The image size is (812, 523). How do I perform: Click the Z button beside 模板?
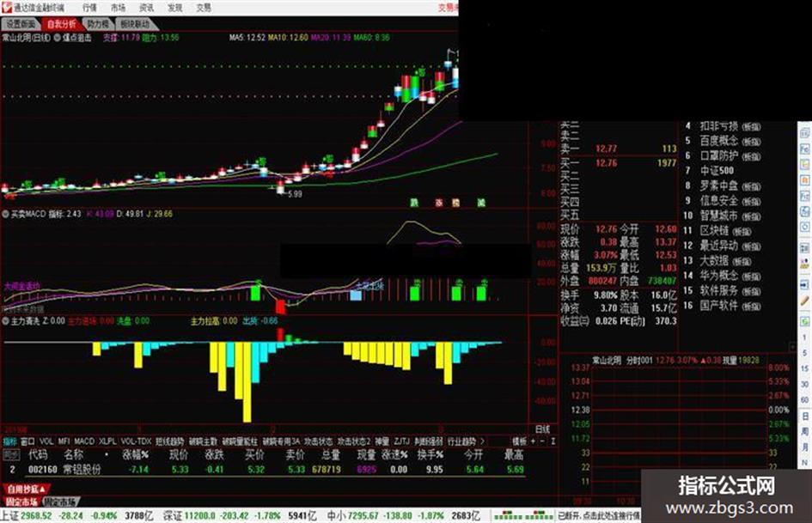(x=553, y=441)
